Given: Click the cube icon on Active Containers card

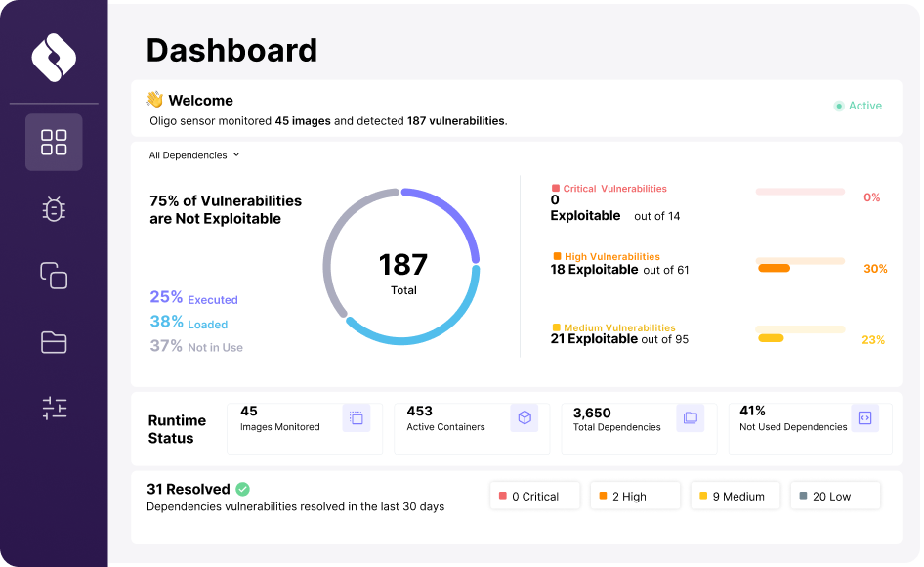Looking at the screenshot, I should pyautogui.click(x=525, y=417).
